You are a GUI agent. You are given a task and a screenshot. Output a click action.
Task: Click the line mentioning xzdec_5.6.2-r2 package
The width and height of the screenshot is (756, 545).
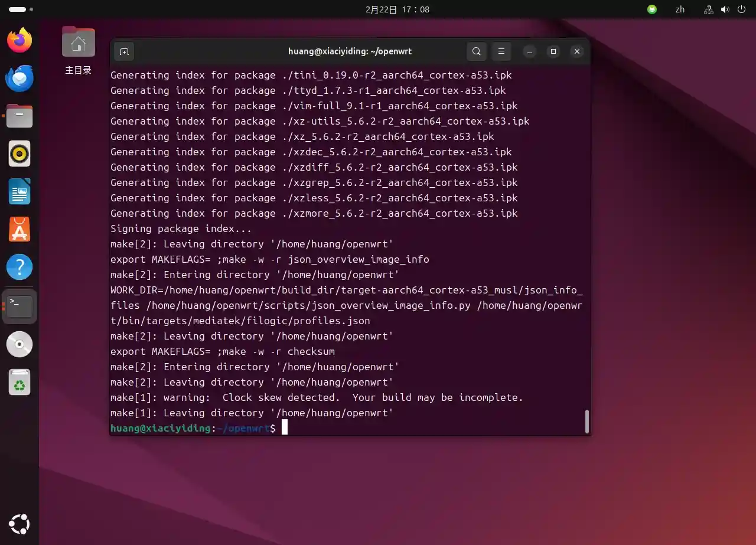click(311, 152)
